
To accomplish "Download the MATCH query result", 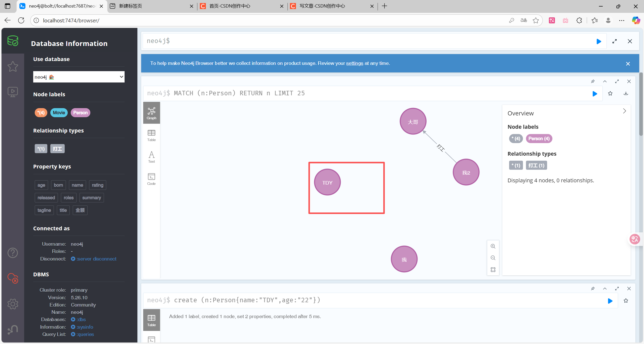I will pos(626,94).
